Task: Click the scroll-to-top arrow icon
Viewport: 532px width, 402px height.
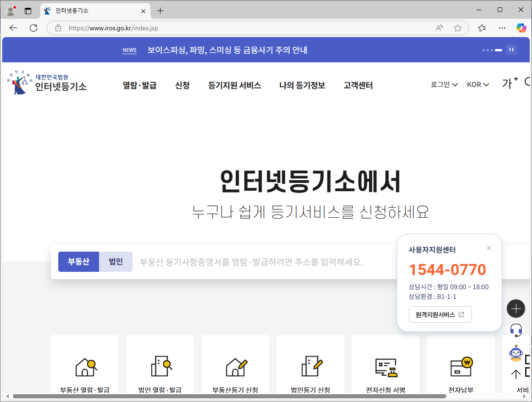Action: pos(515,374)
